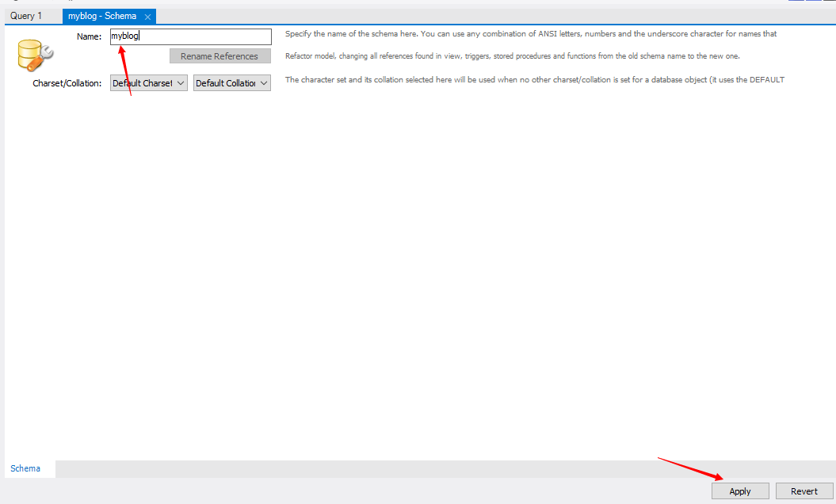Click 'The character set and its collation' text

coord(535,79)
